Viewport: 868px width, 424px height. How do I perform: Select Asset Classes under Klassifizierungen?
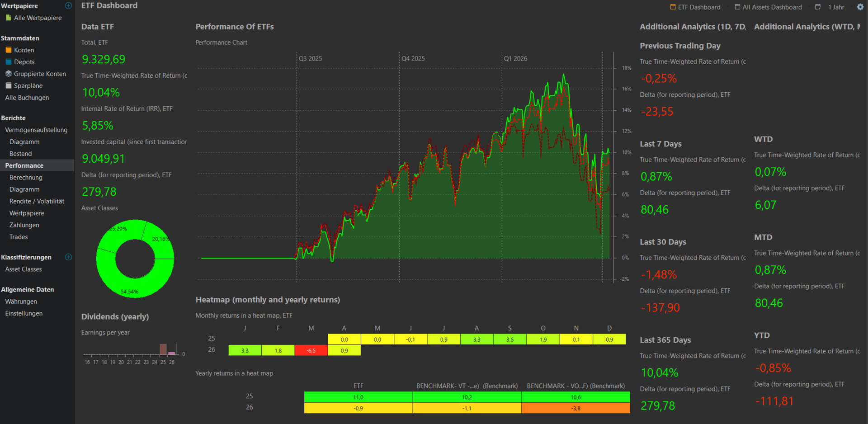point(24,269)
